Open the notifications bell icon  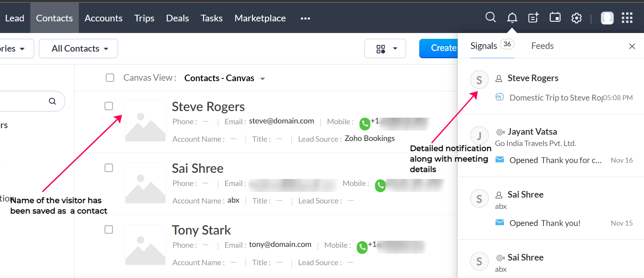(512, 18)
